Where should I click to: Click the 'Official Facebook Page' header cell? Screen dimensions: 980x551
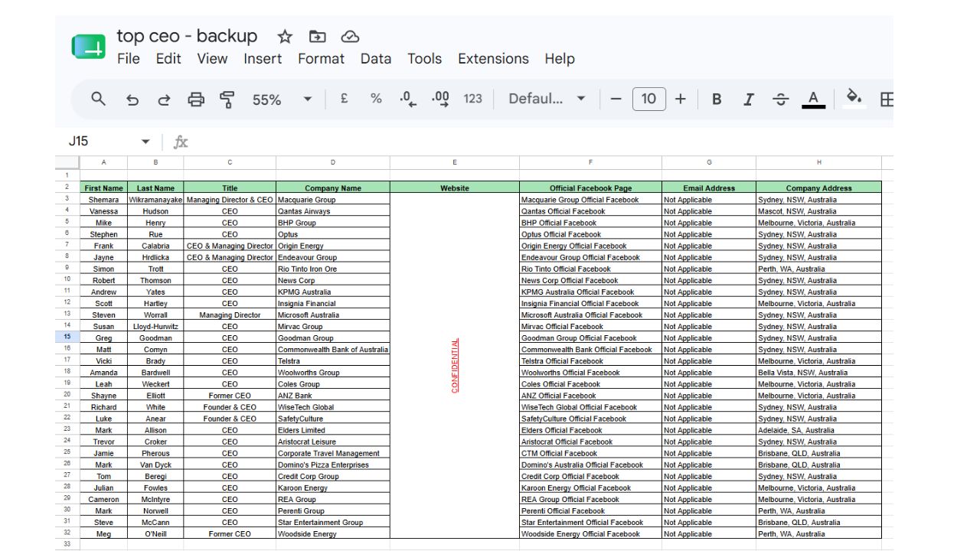[590, 187]
